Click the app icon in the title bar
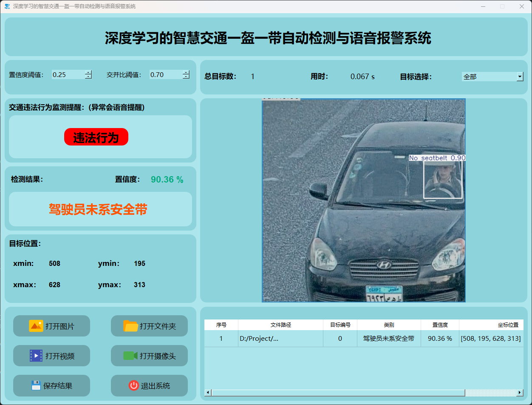Screen dimensions: 532x405 coord(7,6)
